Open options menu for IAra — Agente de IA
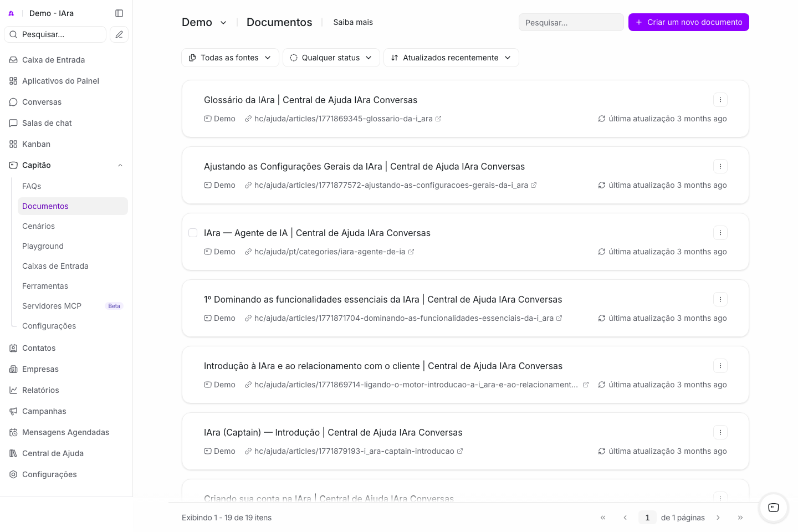The image size is (798, 532). (720, 233)
